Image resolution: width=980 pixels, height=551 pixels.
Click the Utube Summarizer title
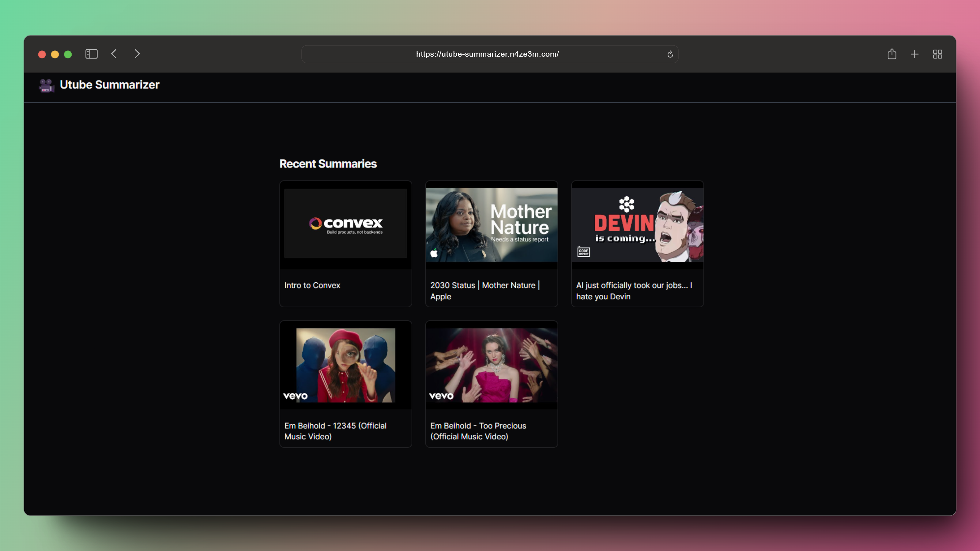pyautogui.click(x=110, y=85)
